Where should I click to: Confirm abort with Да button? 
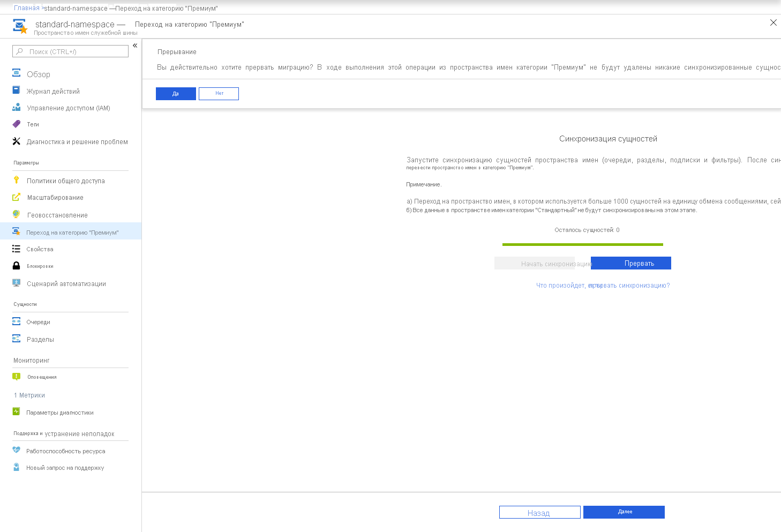(176, 94)
